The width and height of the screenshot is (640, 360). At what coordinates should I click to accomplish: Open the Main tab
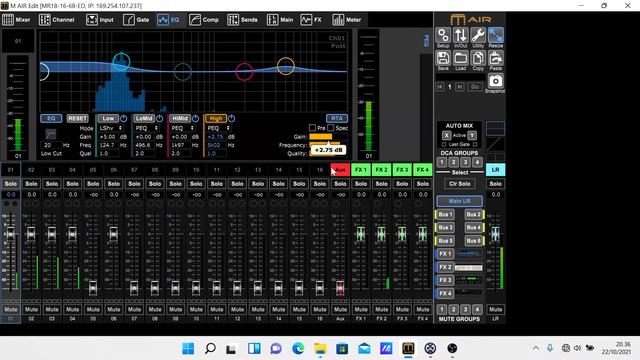pyautogui.click(x=280, y=20)
